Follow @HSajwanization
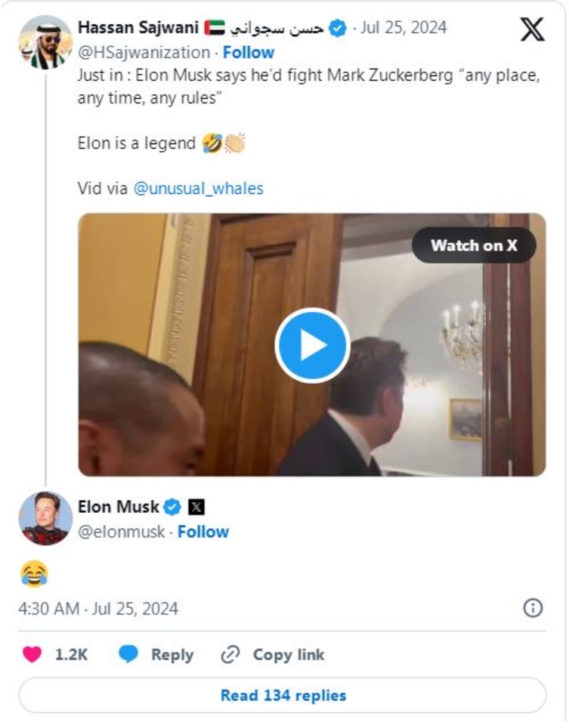 point(249,53)
